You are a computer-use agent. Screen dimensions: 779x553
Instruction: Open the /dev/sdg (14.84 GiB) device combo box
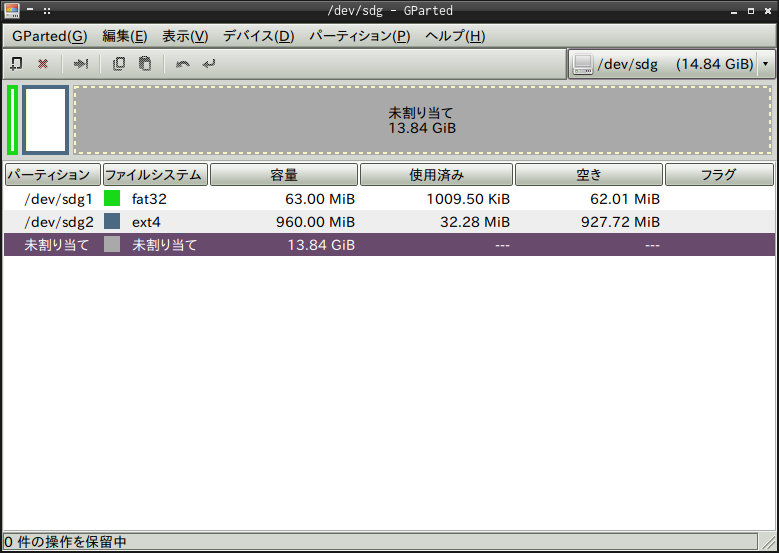pyautogui.click(x=671, y=64)
